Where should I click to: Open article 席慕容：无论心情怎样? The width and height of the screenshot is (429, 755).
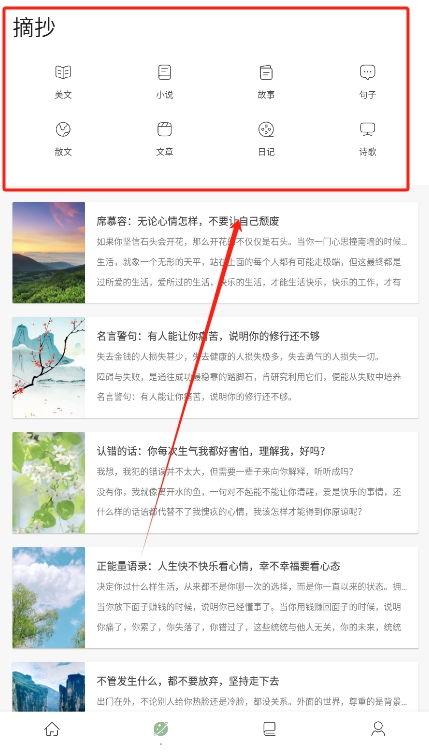pos(215,253)
